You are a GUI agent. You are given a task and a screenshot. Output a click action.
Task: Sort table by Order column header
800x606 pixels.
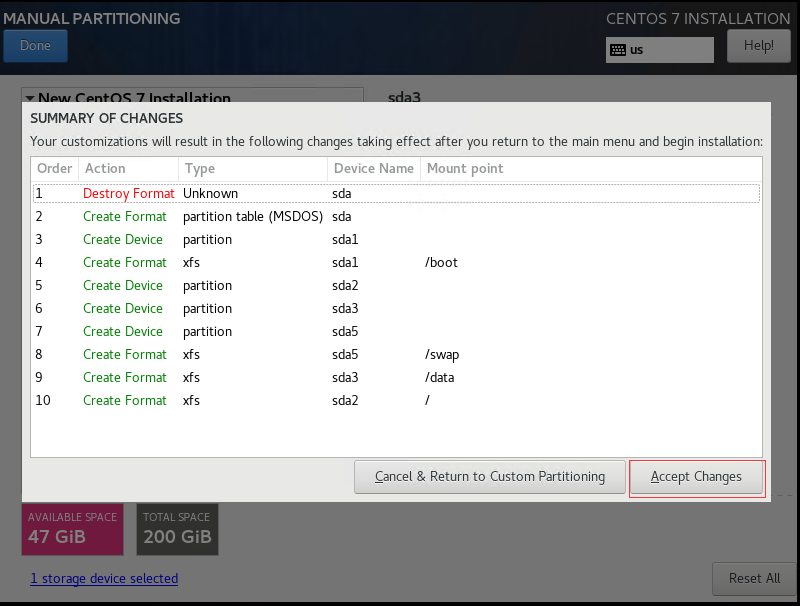tap(55, 169)
